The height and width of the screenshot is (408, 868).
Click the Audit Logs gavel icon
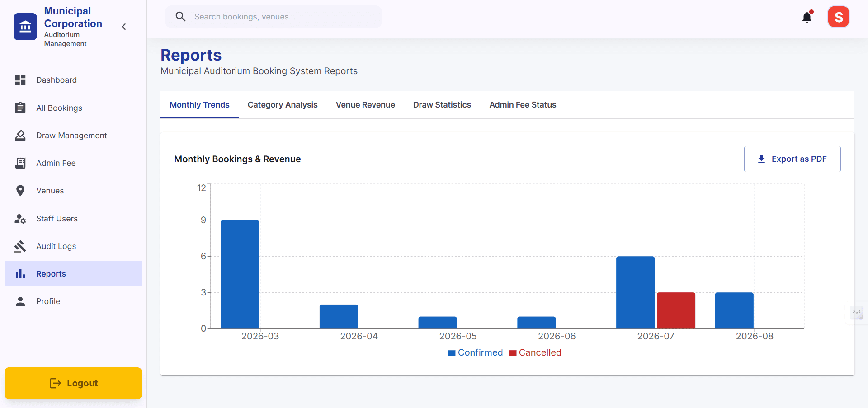(x=20, y=246)
